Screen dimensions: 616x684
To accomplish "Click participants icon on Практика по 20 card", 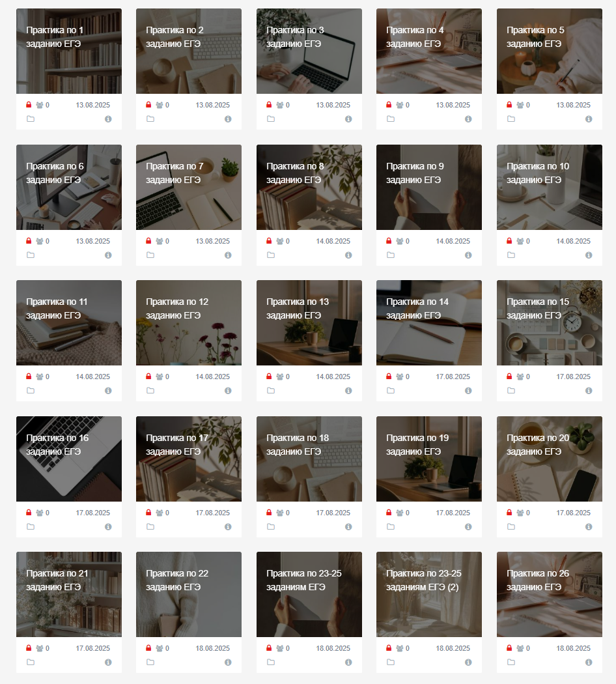I will tap(520, 513).
